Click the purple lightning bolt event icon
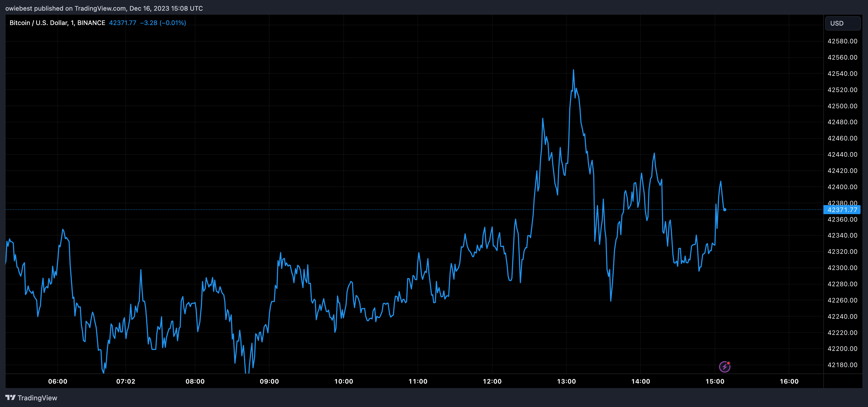 click(724, 367)
